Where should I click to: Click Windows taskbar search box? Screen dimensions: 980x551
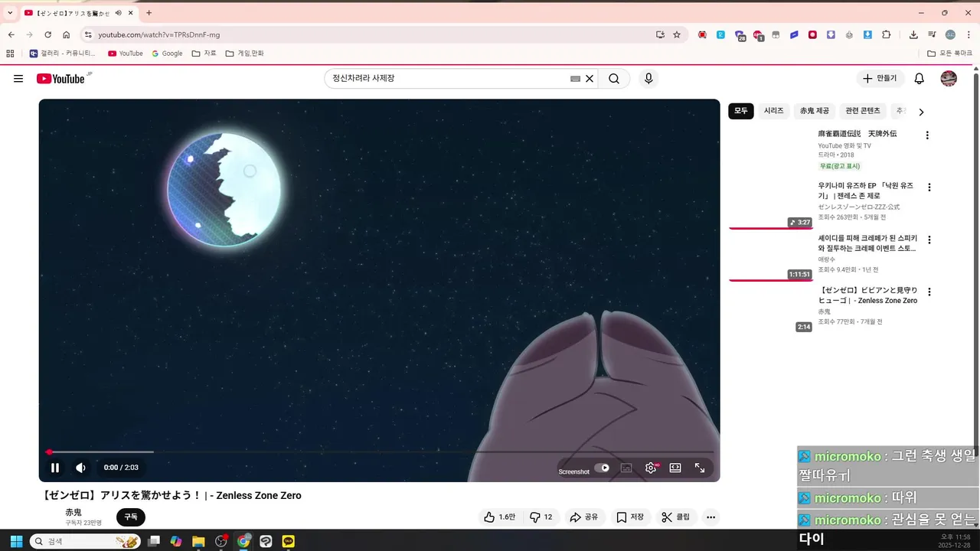(85, 541)
